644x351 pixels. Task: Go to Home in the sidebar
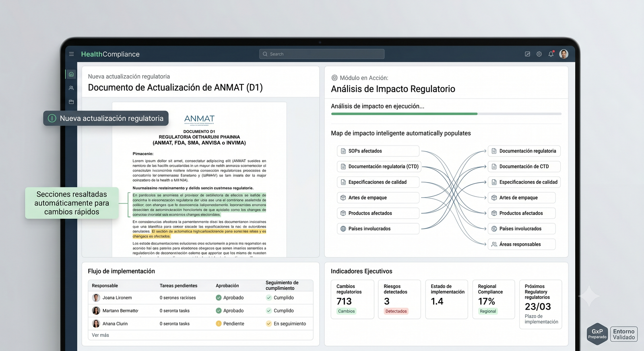(71, 74)
